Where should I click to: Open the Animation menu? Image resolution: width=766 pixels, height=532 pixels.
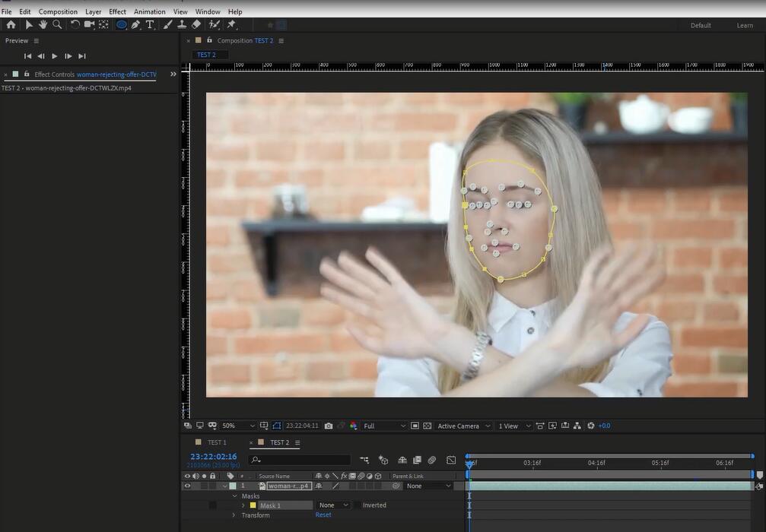pyautogui.click(x=150, y=11)
